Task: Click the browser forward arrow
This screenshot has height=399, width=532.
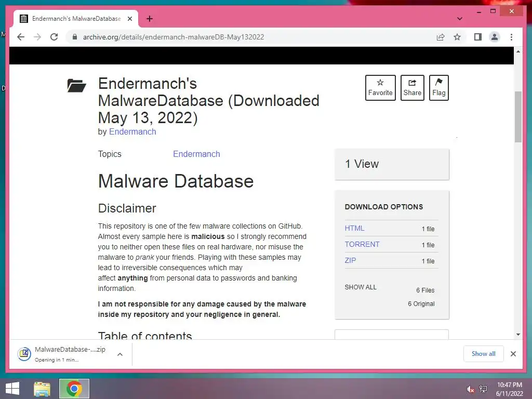Action: (37, 37)
